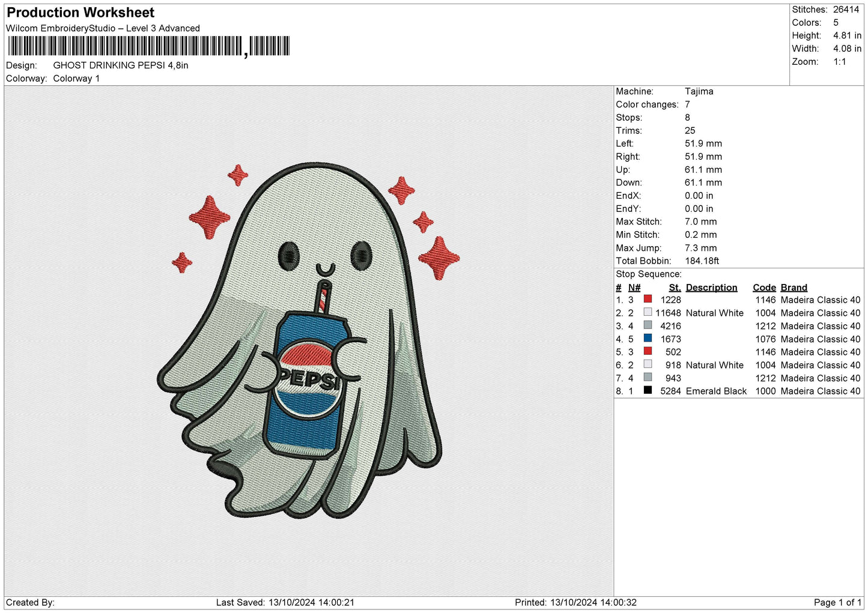Click the N# column header

click(634, 288)
